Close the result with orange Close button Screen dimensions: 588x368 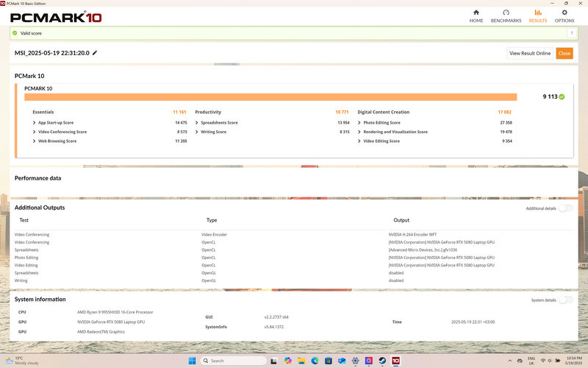564,53
